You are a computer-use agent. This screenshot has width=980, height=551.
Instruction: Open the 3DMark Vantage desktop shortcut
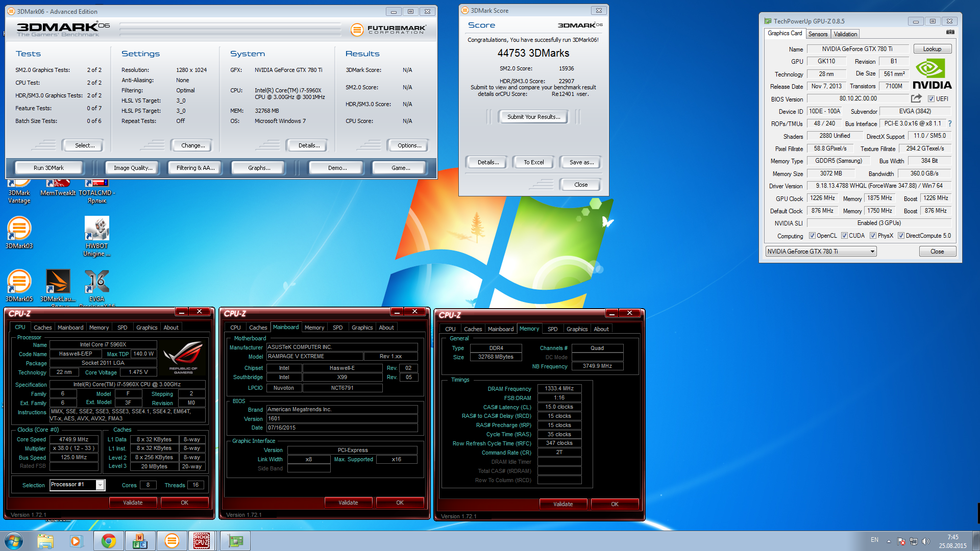(19, 192)
